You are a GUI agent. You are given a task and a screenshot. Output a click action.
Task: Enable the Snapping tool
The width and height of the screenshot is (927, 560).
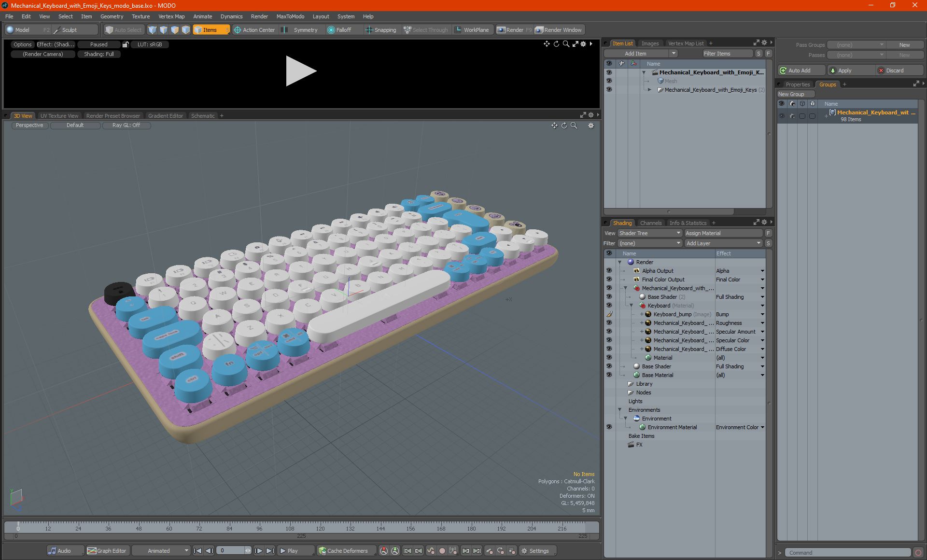tap(380, 30)
